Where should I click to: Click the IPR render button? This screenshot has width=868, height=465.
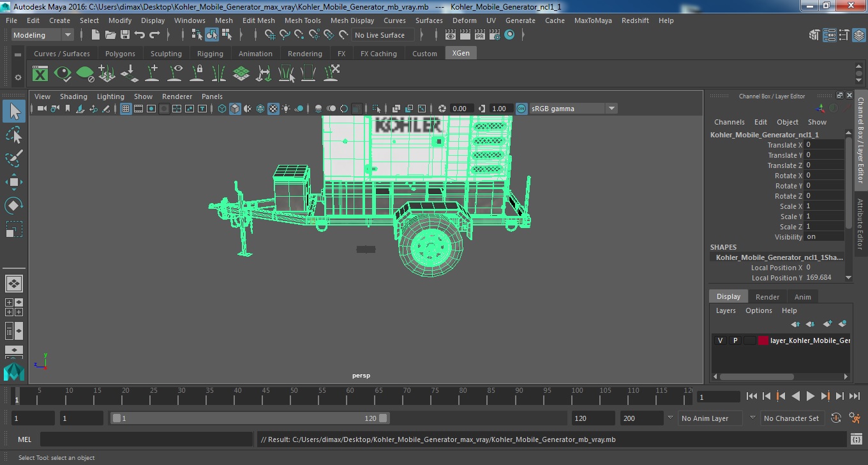(479, 35)
